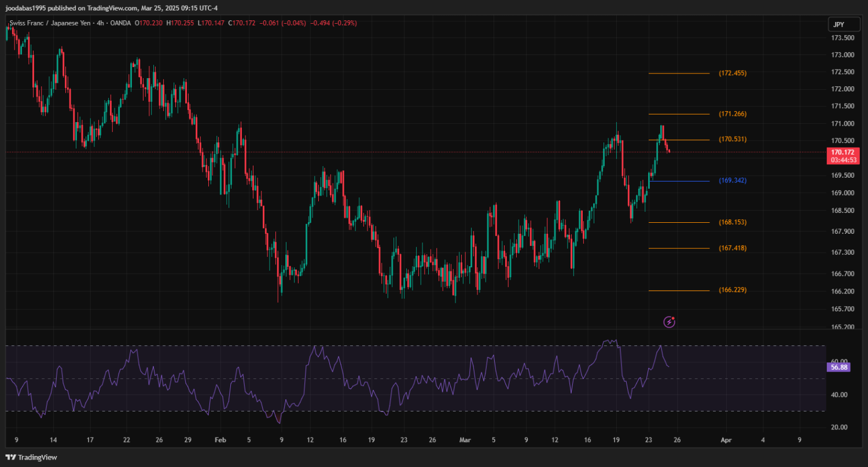The width and height of the screenshot is (868, 467).
Task: Click the orange 171.266 level label
Action: [x=733, y=114]
